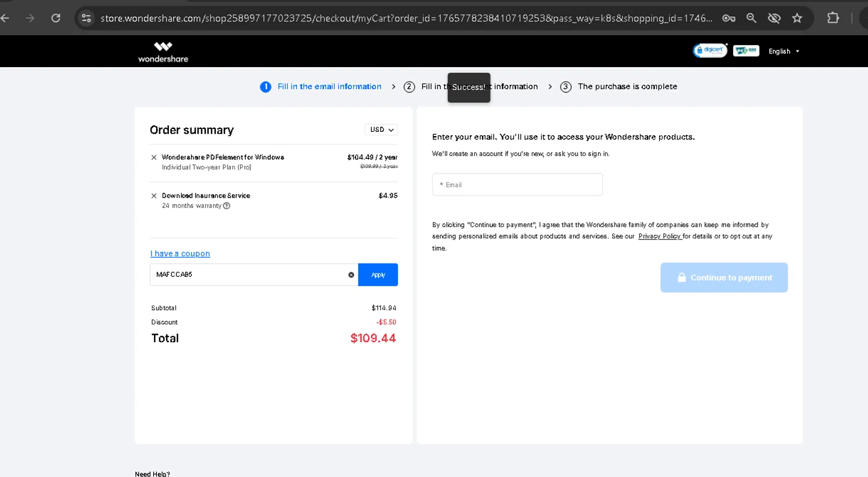Bookmark this page with star icon

(797, 18)
